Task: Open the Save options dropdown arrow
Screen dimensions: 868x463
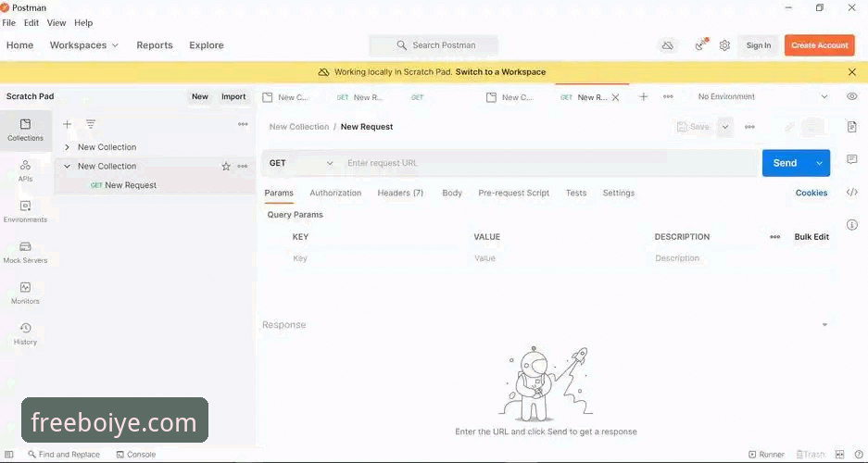Action: tap(725, 127)
